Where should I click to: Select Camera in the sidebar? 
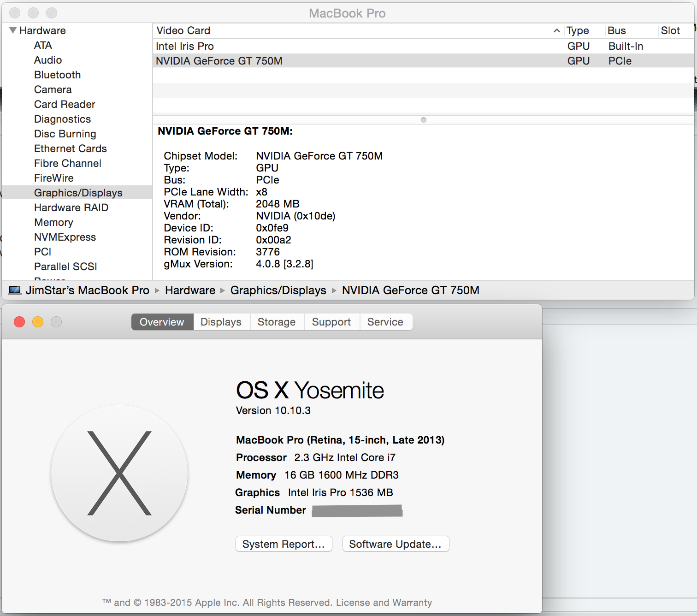53,89
